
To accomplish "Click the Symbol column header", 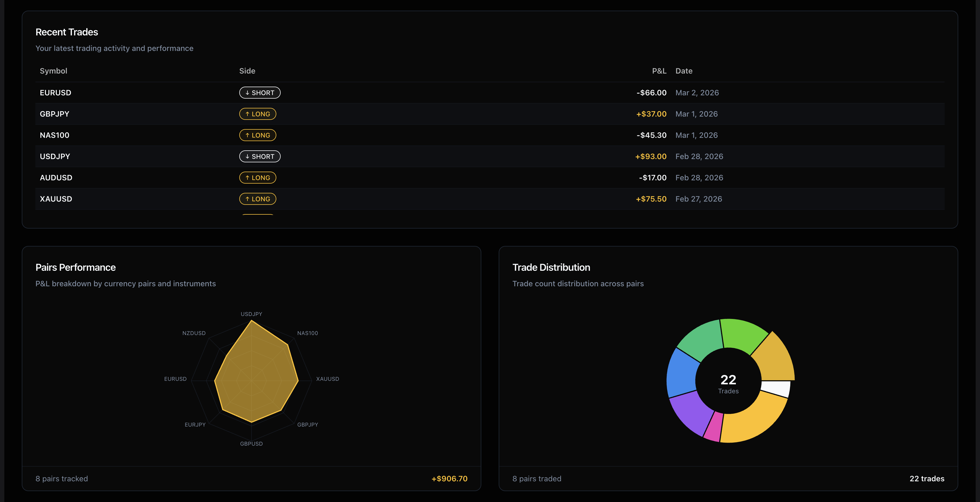I will (x=53, y=71).
